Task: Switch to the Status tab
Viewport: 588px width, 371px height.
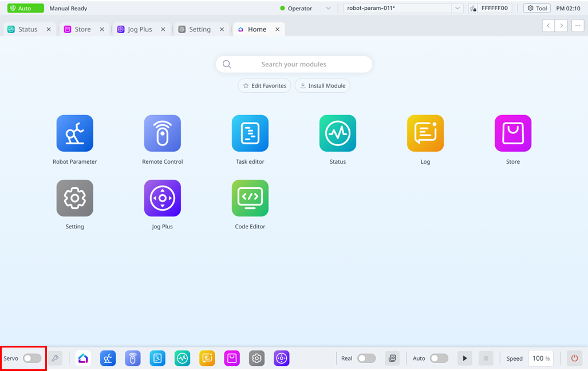Action: (x=27, y=29)
